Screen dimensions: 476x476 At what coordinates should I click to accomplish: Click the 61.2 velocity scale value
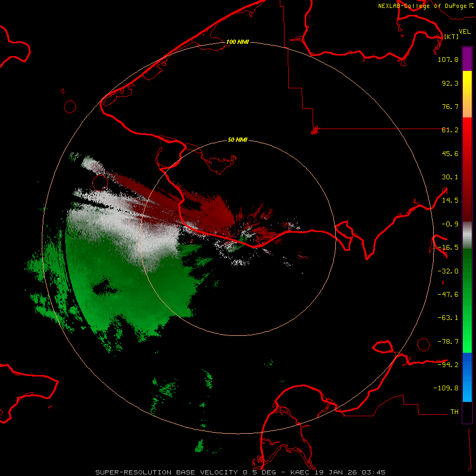pyautogui.click(x=450, y=130)
